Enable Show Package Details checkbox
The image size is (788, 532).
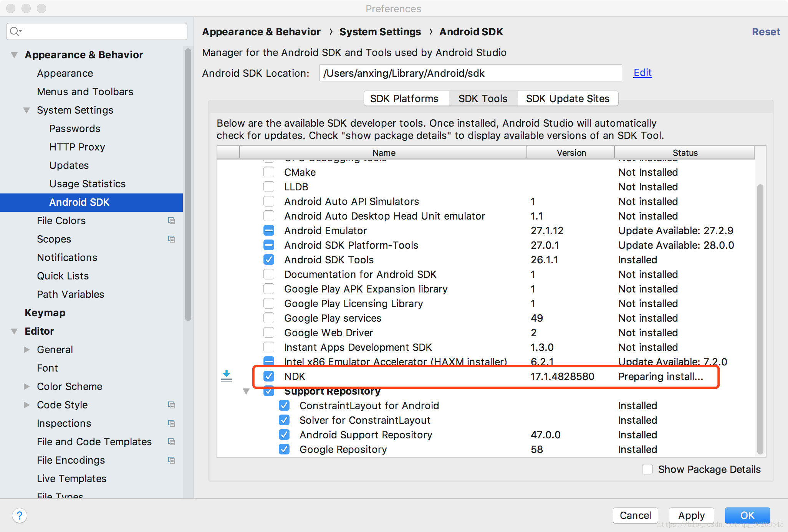click(647, 469)
